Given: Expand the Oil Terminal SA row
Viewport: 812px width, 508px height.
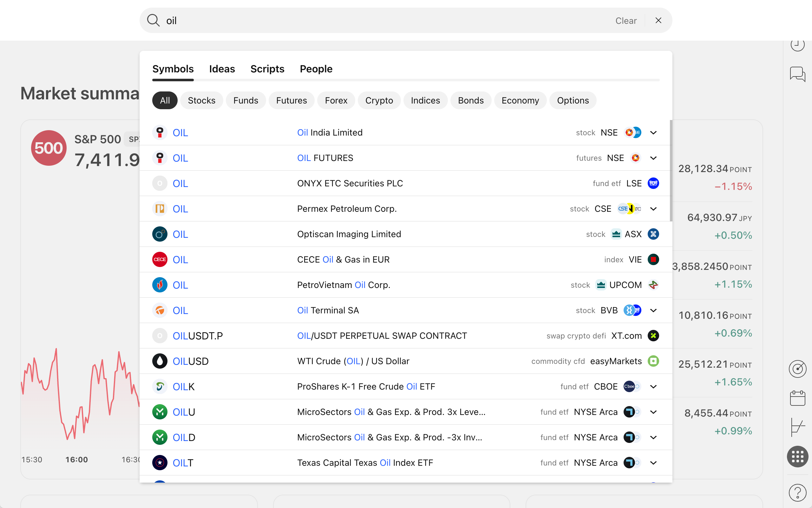Looking at the screenshot, I should point(653,311).
